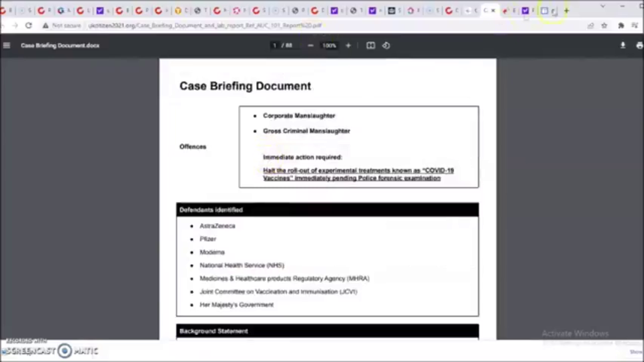Reload the current page
This screenshot has width=644, height=362.
[x=29, y=26]
